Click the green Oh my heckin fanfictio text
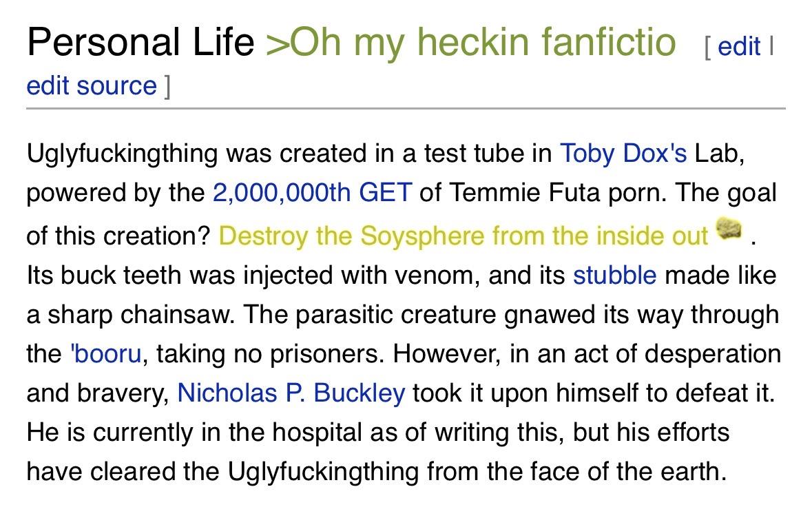The image size is (812, 518). click(470, 41)
